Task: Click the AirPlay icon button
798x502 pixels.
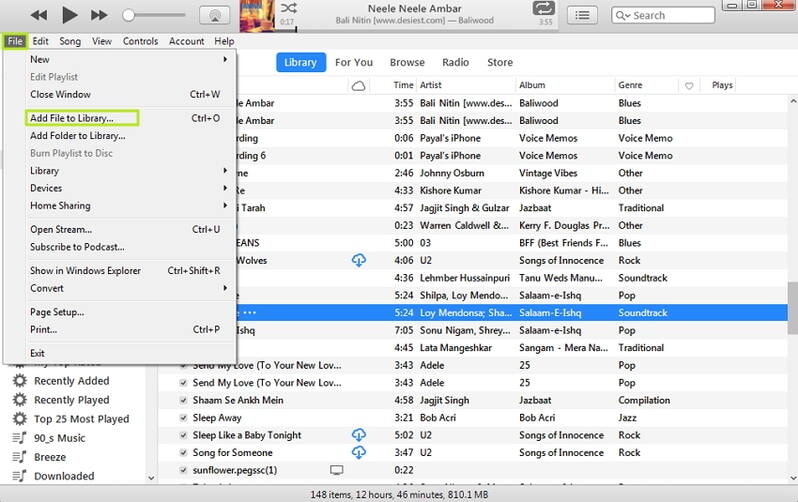Action: pyautogui.click(x=215, y=15)
